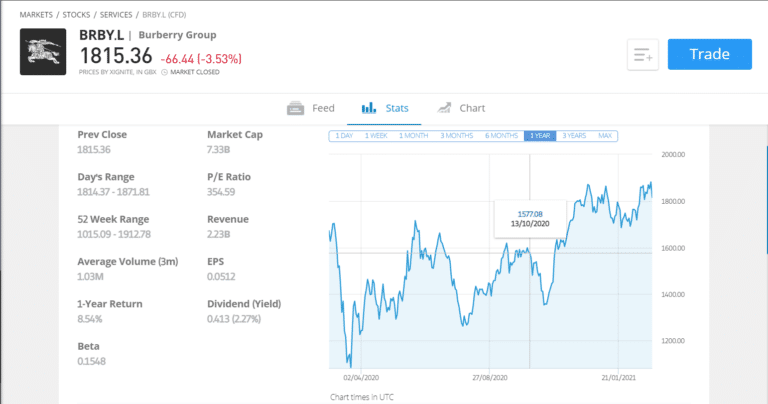Click the Chart line graph icon

click(444, 108)
